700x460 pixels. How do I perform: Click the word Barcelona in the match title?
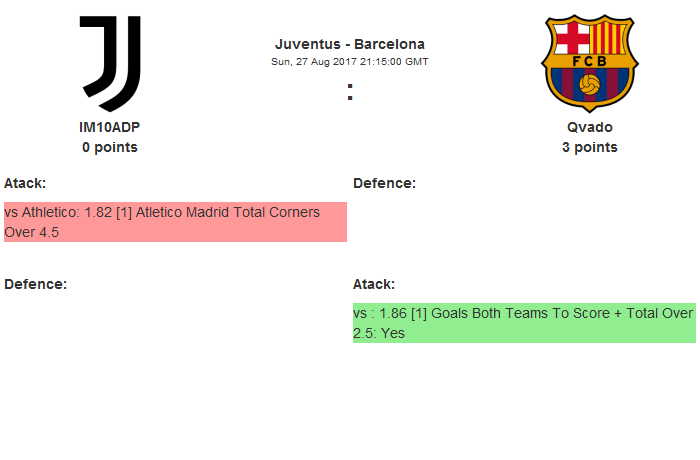tap(390, 44)
